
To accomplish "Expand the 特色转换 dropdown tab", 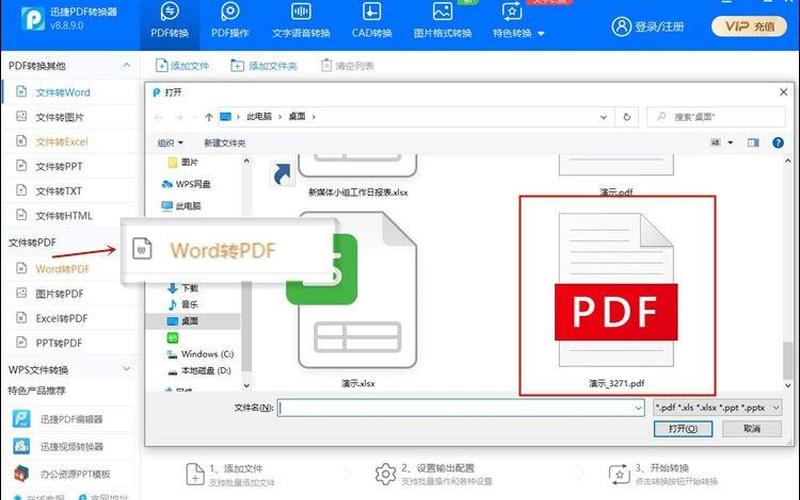I will (518, 21).
